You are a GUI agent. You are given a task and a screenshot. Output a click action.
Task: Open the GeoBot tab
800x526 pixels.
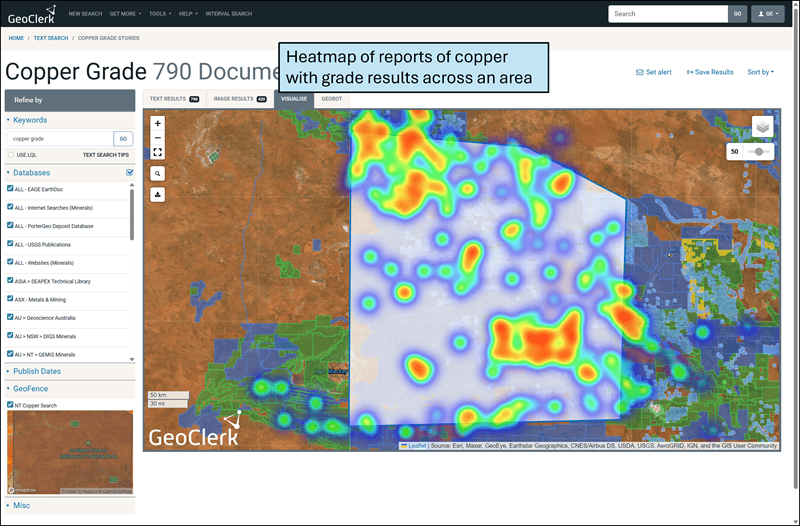[x=331, y=99]
